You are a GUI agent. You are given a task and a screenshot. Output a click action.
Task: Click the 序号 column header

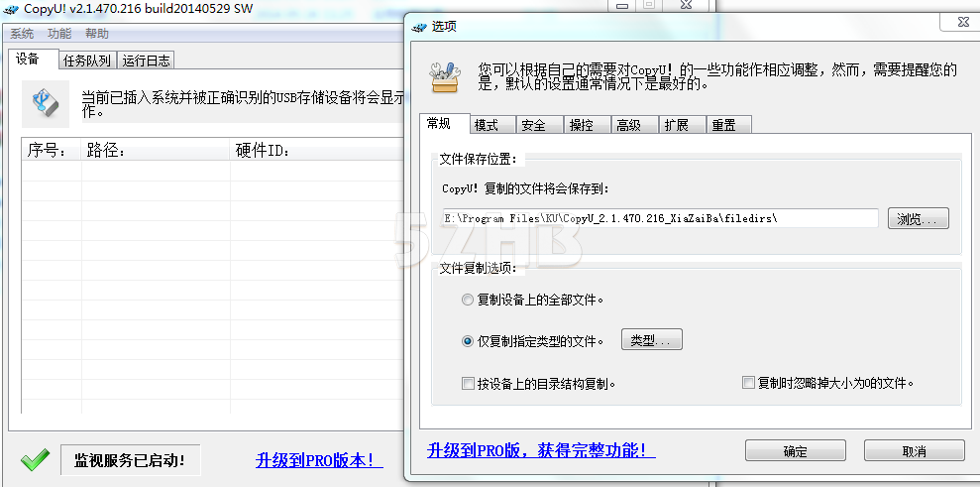52,151
